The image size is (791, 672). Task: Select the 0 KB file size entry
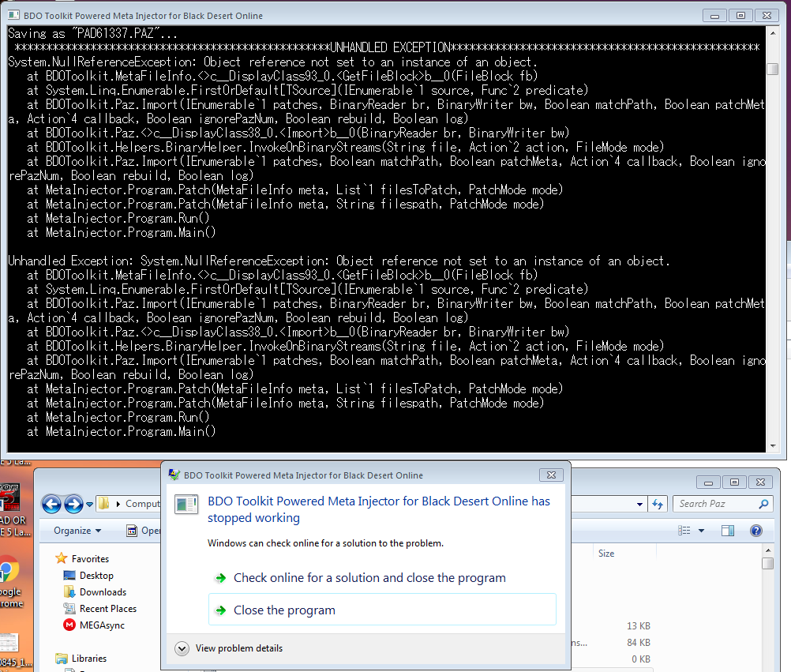tap(641, 659)
